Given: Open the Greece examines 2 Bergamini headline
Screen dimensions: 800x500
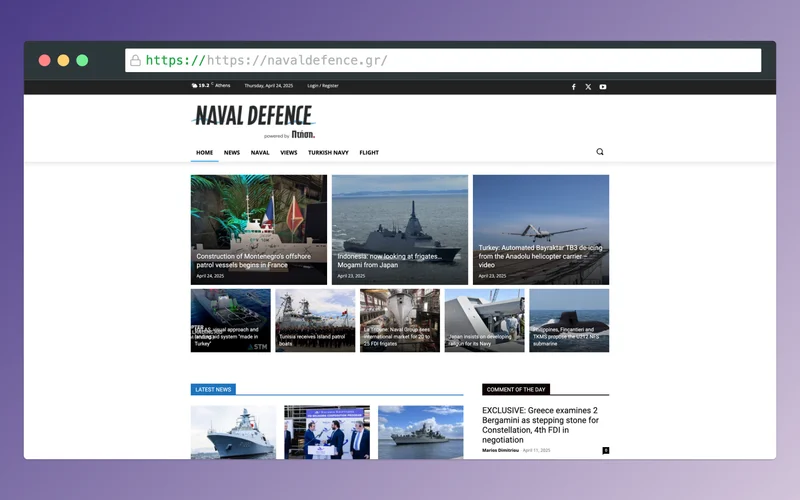Looking at the screenshot, I should pos(540,425).
